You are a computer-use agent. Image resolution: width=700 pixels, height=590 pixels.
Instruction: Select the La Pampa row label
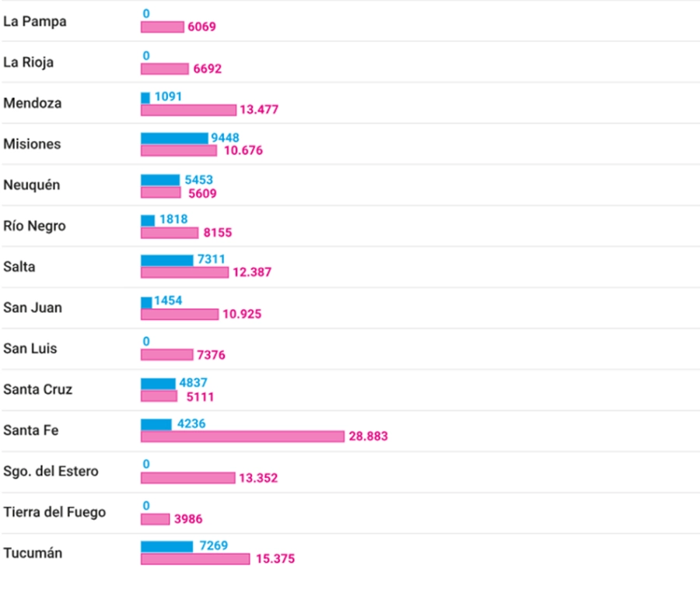click(34, 21)
